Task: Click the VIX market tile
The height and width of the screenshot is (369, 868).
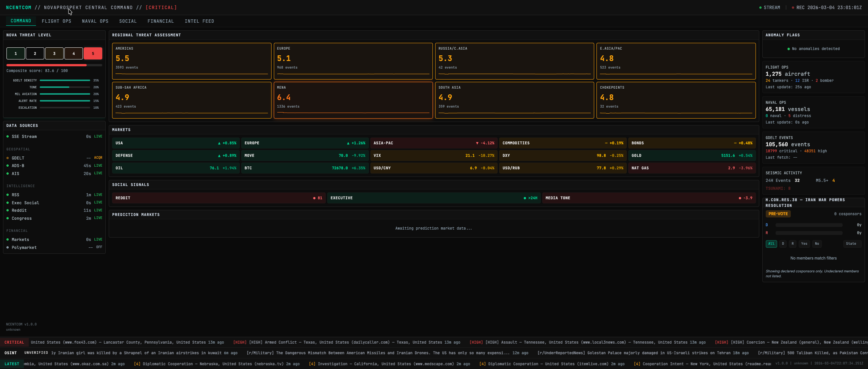Action: 434,156
